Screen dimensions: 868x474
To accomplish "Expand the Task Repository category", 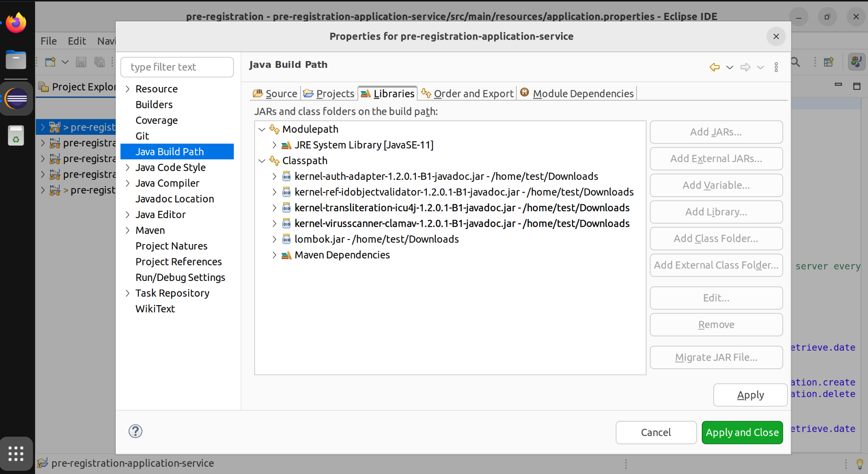I will tap(128, 293).
